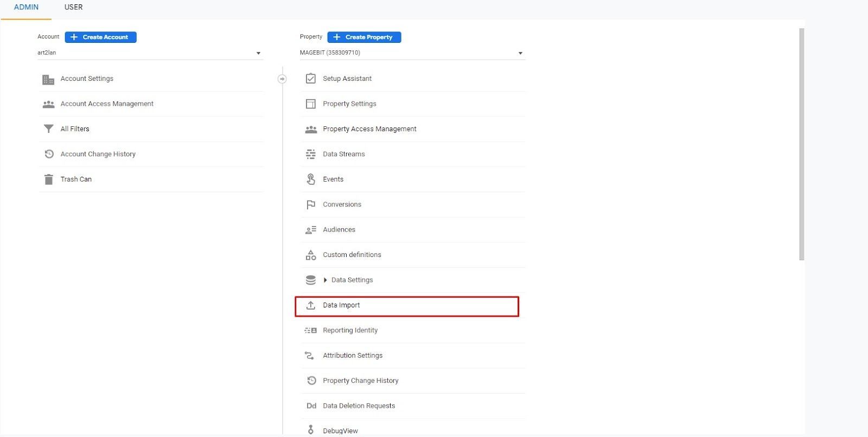Screen dimensions: 868x437
Task: Click the All Filters funnel icon
Action: click(49, 129)
